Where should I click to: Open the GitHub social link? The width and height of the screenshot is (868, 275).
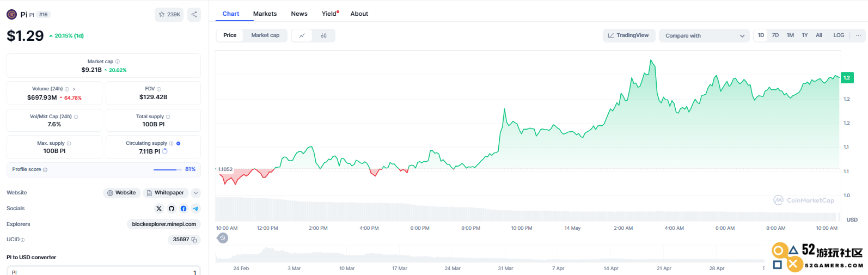pyautogui.click(x=172, y=209)
